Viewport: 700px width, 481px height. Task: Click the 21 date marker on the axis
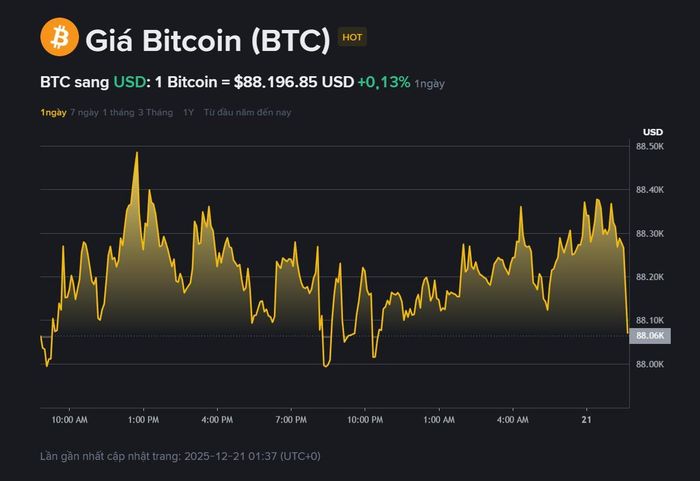point(586,420)
